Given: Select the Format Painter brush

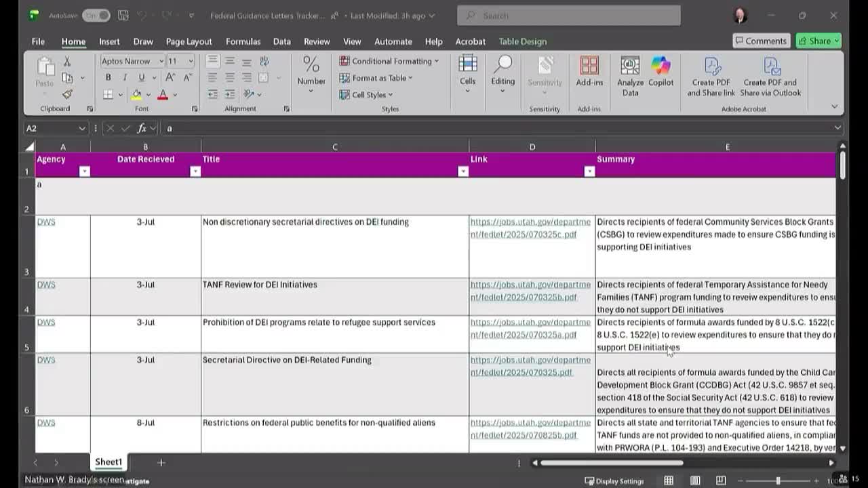Looking at the screenshot, I should [x=67, y=95].
